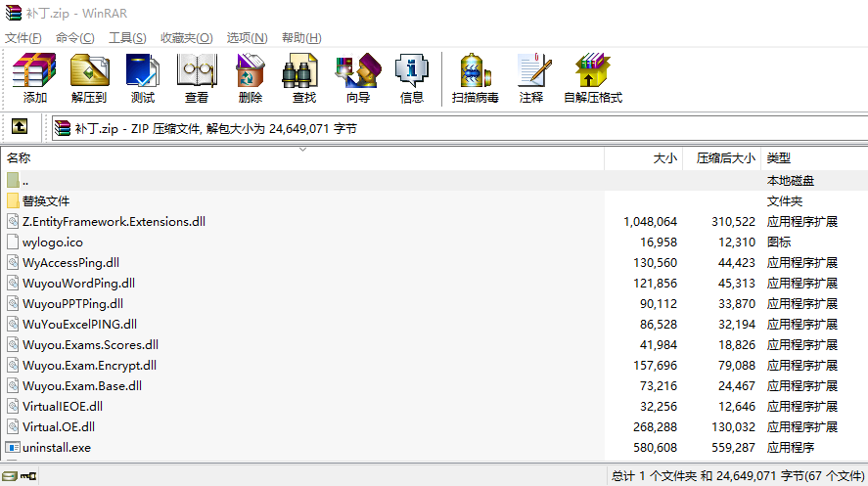Select WuyouPPTPing.dll file
Screen dimensions: 868x486
click(72, 303)
